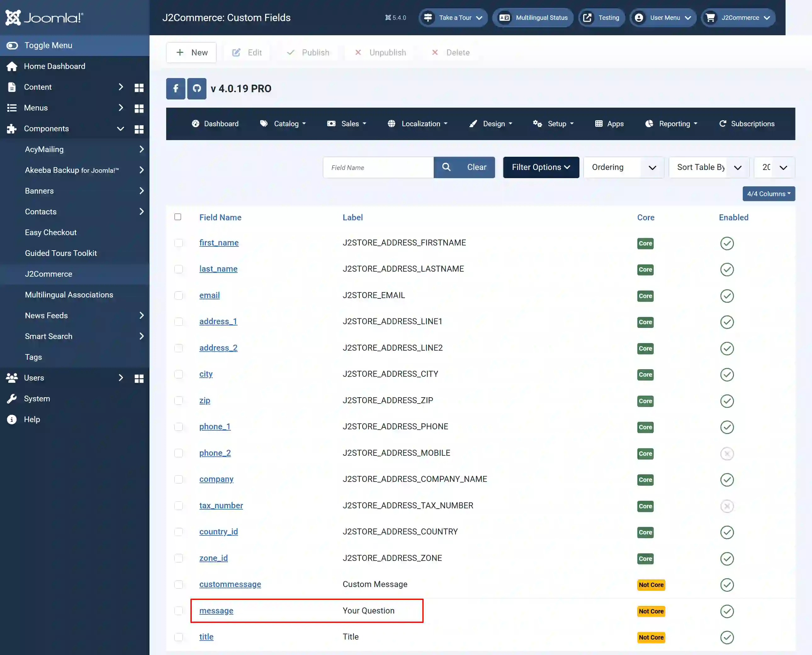Image resolution: width=812 pixels, height=655 pixels.
Task: Toggle enabled status for custommessage
Action: click(x=727, y=585)
